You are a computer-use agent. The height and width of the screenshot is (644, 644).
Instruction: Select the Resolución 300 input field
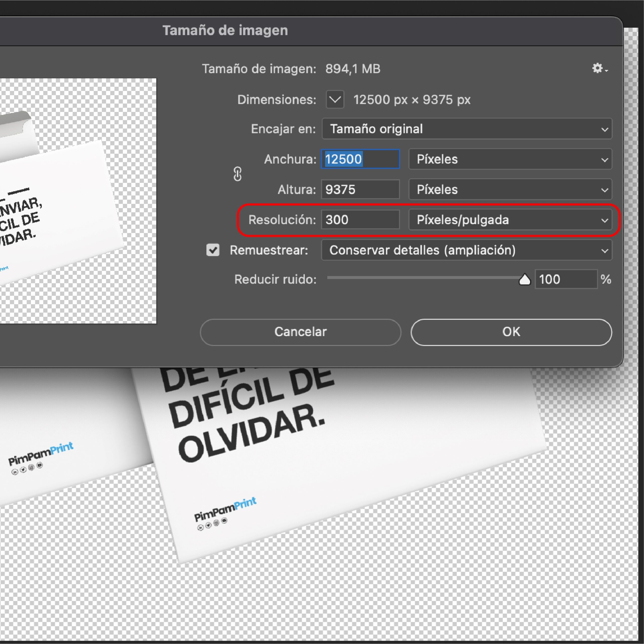[360, 220]
